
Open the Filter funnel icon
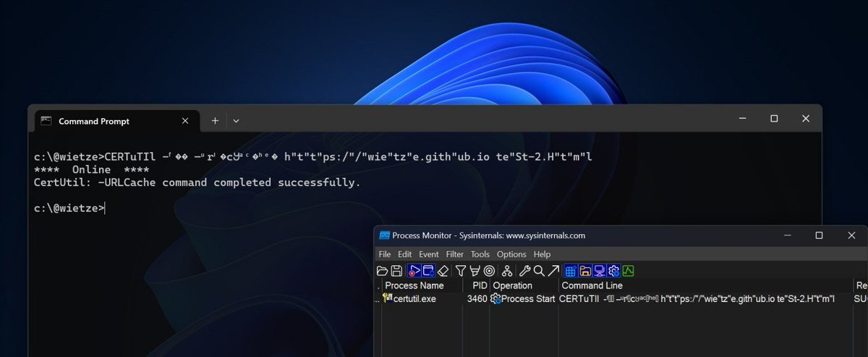pyautogui.click(x=461, y=271)
